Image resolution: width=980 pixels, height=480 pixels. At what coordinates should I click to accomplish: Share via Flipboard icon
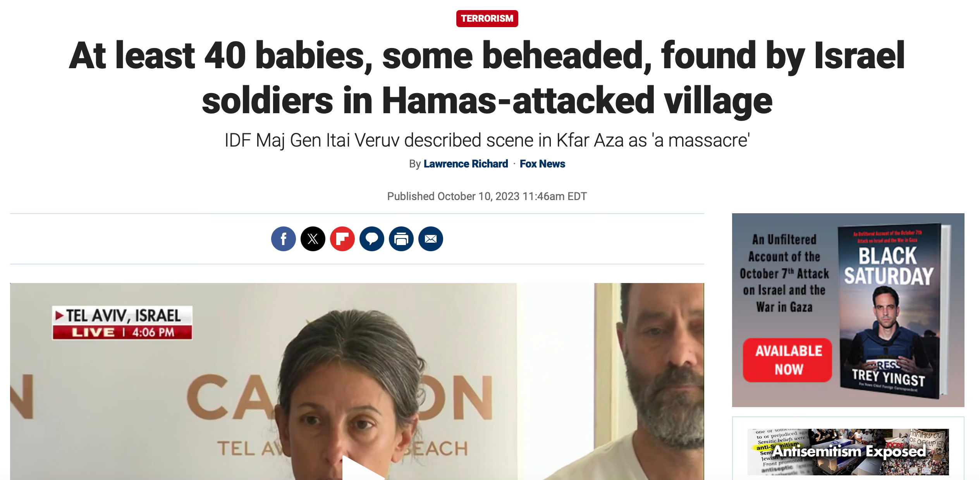point(342,239)
